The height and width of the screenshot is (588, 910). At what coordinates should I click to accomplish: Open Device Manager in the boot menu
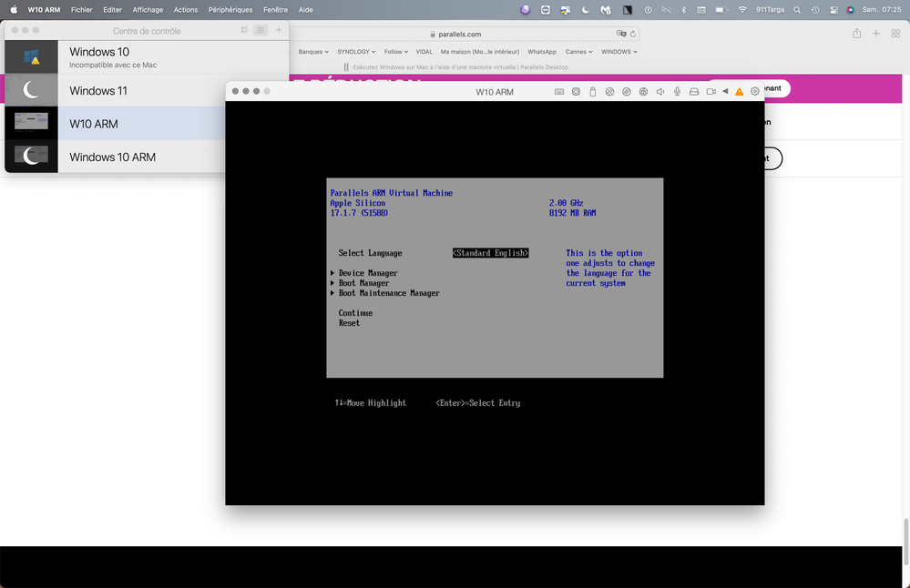368,273
